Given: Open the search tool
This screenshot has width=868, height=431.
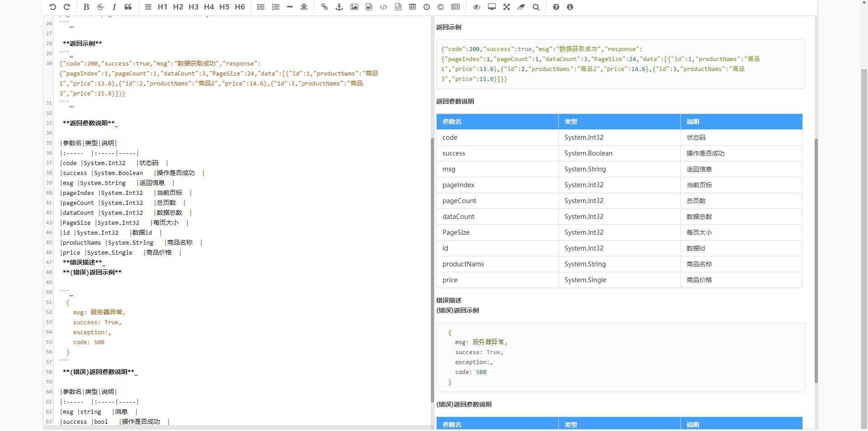Looking at the screenshot, I should click(x=536, y=7).
